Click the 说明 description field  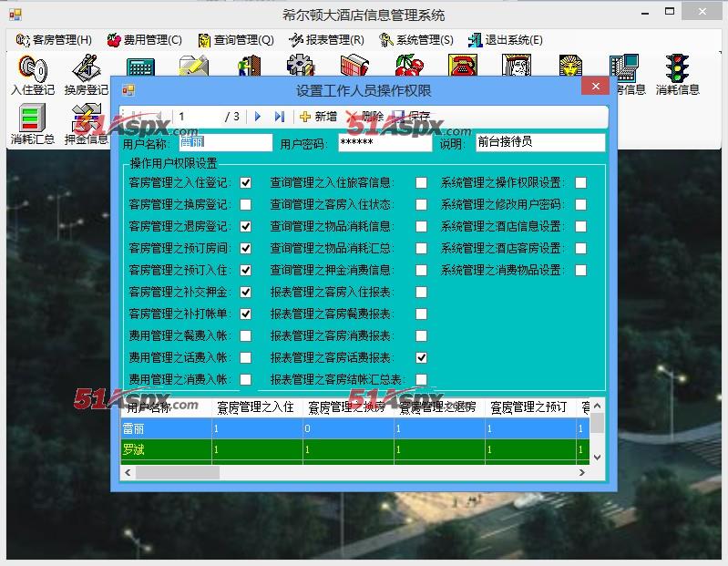tap(540, 142)
